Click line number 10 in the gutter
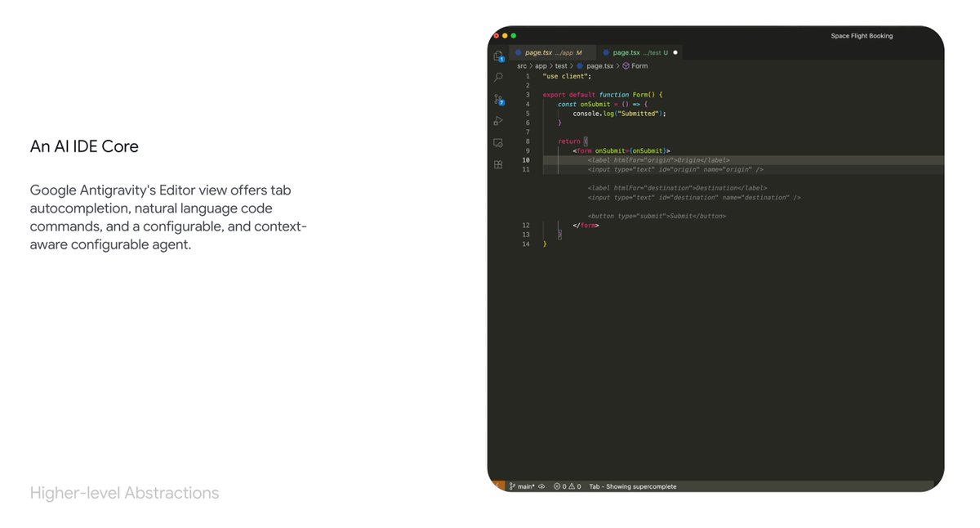This screenshot has height=528, width=980. (526, 160)
